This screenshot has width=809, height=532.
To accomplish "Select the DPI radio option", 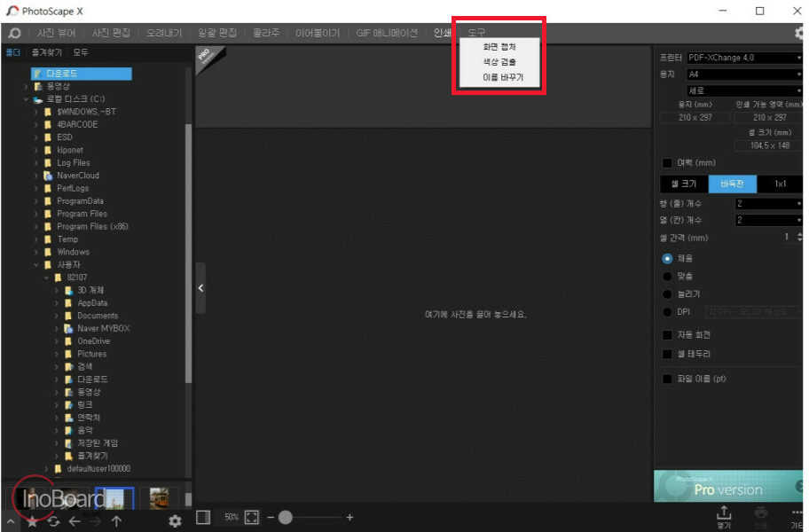I will pyautogui.click(x=667, y=312).
